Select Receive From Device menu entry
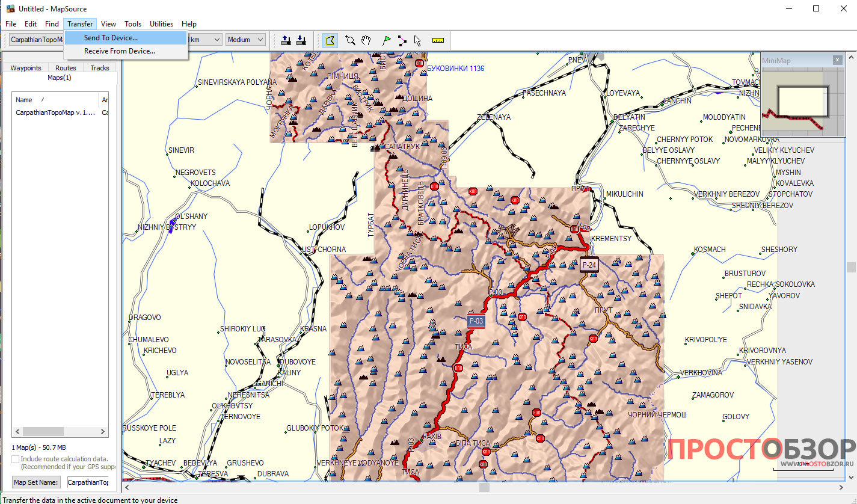The height and width of the screenshot is (504, 857). (x=119, y=51)
